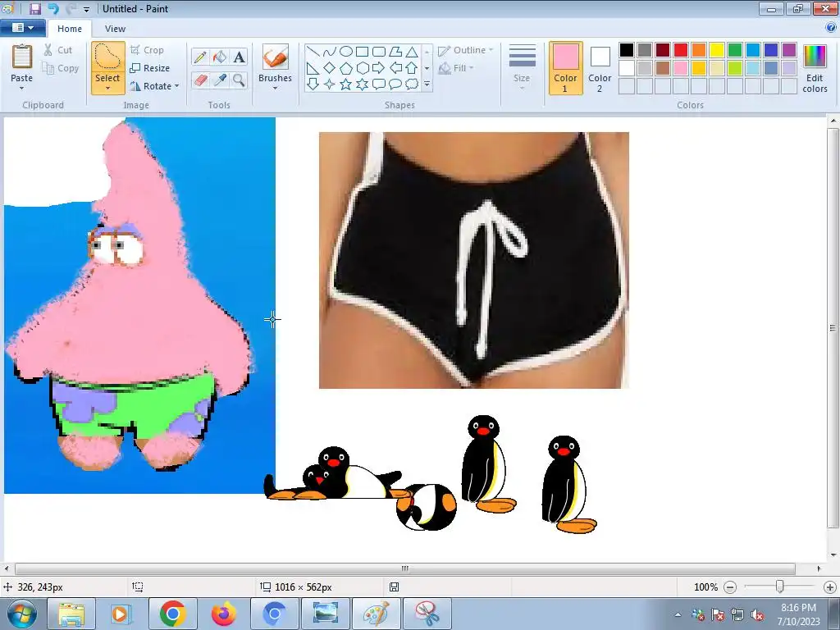The image size is (840, 630).
Task: Choose the Right arrow shape
Action: pyautogui.click(x=379, y=68)
